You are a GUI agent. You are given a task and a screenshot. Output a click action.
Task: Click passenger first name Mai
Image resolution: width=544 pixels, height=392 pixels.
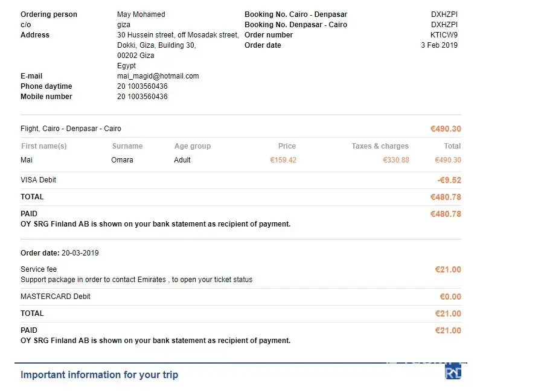coord(27,160)
